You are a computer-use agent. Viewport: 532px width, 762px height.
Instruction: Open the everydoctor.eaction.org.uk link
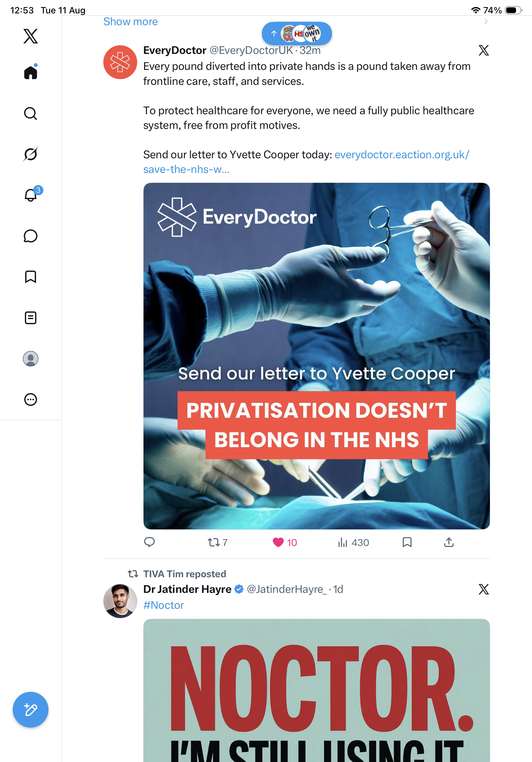point(306,162)
